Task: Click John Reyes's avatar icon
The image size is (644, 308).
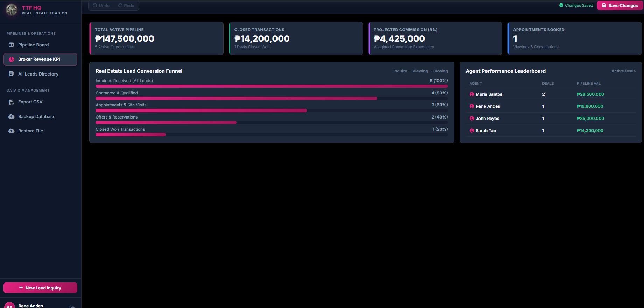Action: [x=472, y=119]
